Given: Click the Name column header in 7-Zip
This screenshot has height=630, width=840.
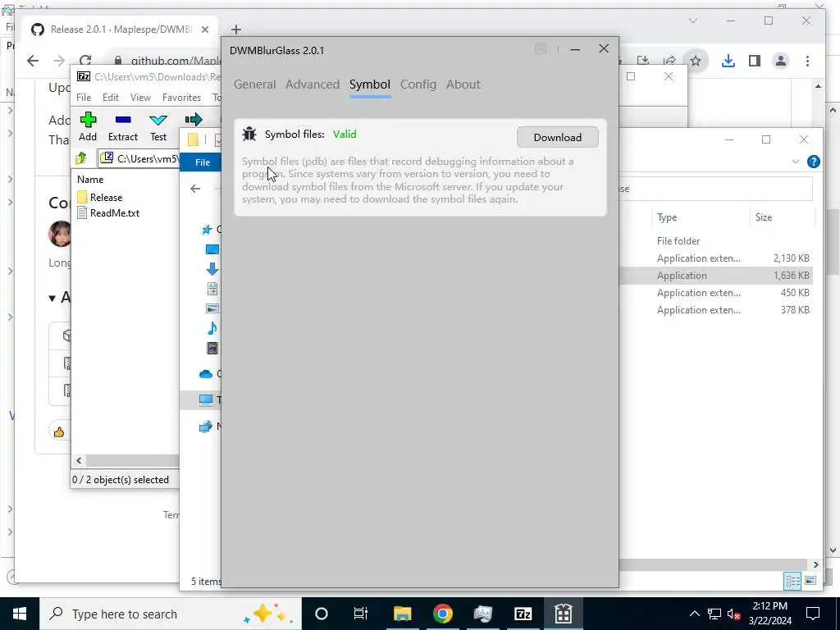Looking at the screenshot, I should tap(90, 180).
